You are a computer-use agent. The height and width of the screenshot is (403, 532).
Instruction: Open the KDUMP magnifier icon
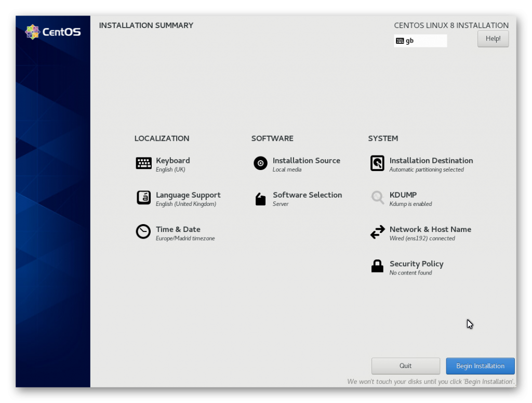pyautogui.click(x=377, y=198)
